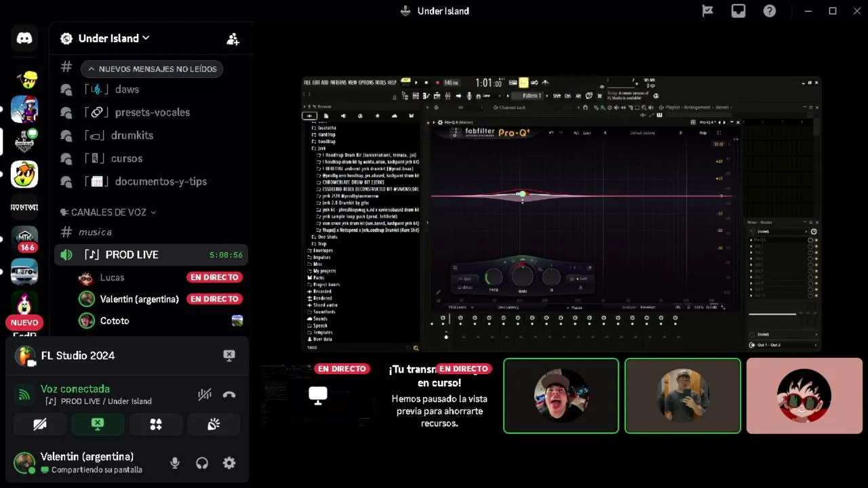Open the orange fruit with sunglasses server
The image size is (868, 488).
(x=24, y=174)
